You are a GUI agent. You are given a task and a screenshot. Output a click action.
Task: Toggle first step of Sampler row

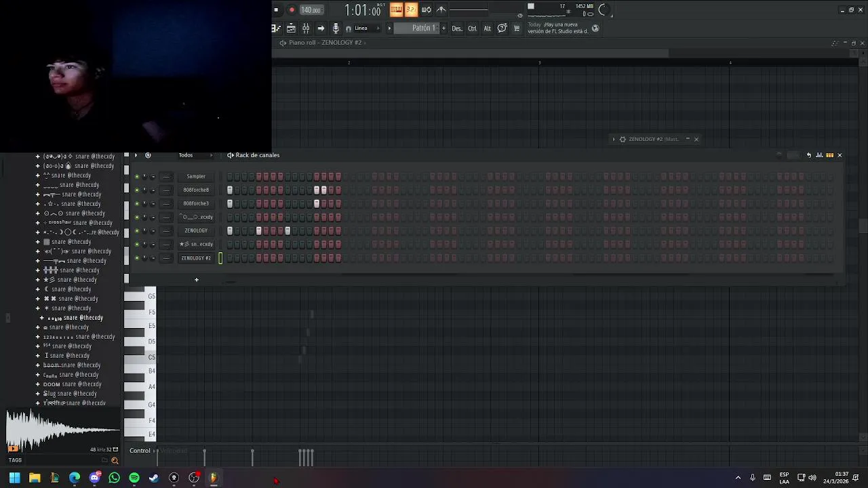point(230,176)
